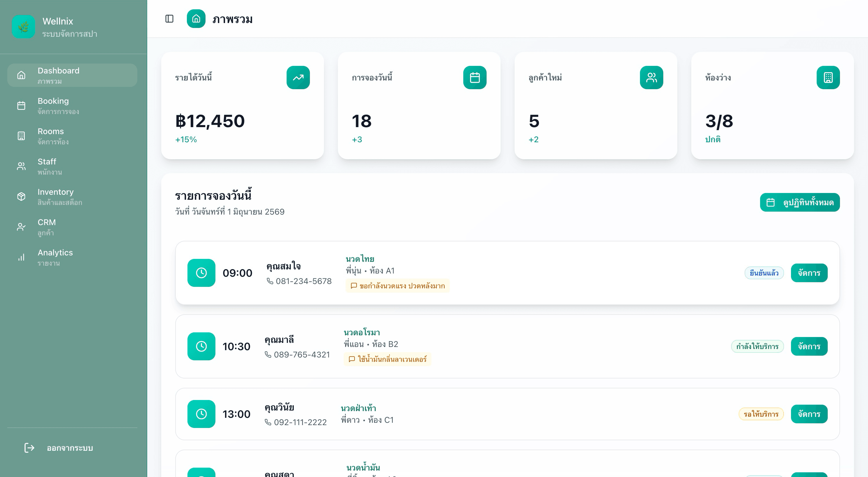The height and width of the screenshot is (477, 868).
Task: Click the 5 new customers value
Action: (534, 121)
